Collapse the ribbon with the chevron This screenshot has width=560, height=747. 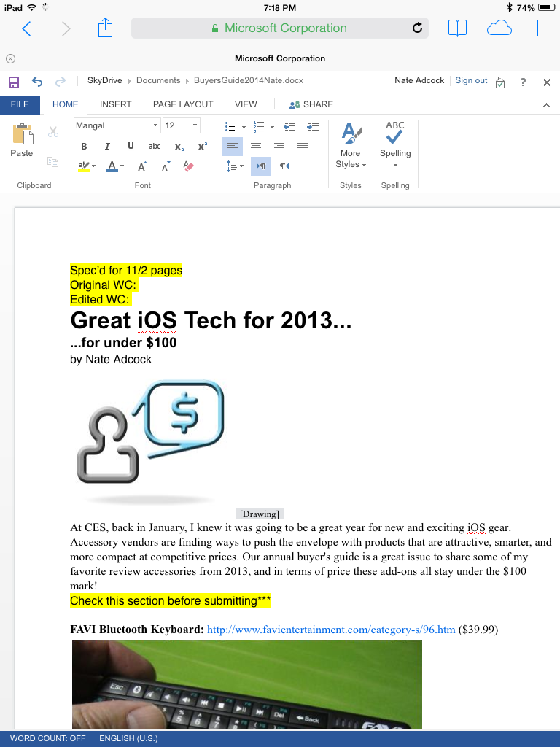pyautogui.click(x=547, y=105)
